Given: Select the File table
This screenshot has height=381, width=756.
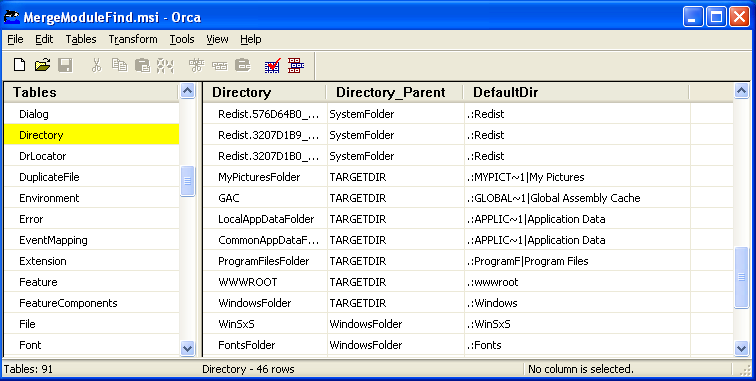Looking at the screenshot, I should 92,324.
